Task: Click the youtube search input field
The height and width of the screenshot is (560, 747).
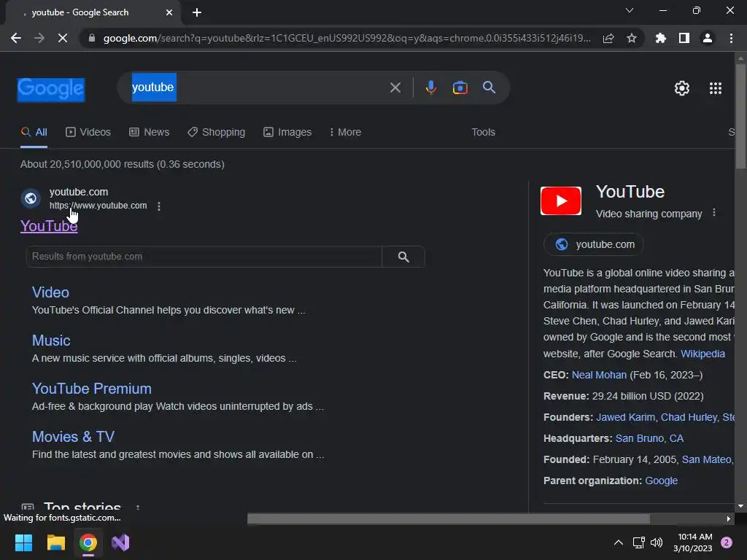Action: tap(258, 87)
